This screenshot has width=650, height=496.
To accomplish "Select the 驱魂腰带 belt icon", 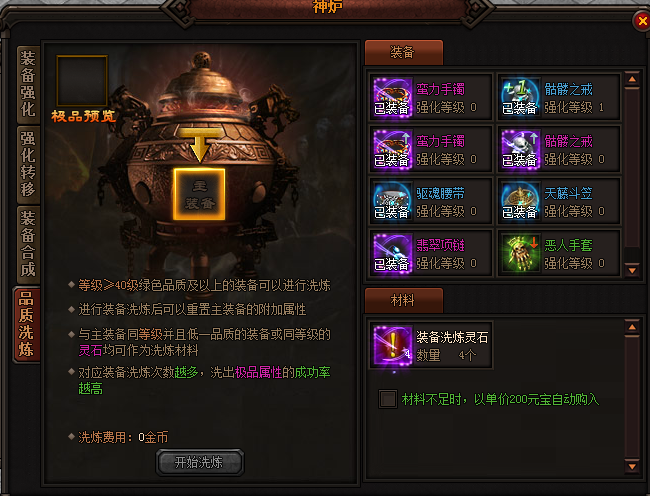I will (392, 201).
